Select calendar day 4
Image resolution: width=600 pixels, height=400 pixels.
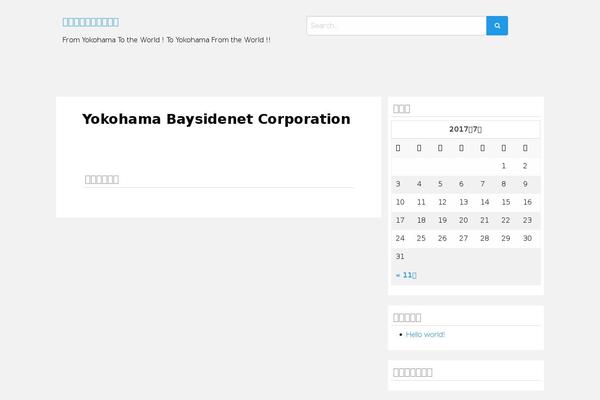coord(419,184)
